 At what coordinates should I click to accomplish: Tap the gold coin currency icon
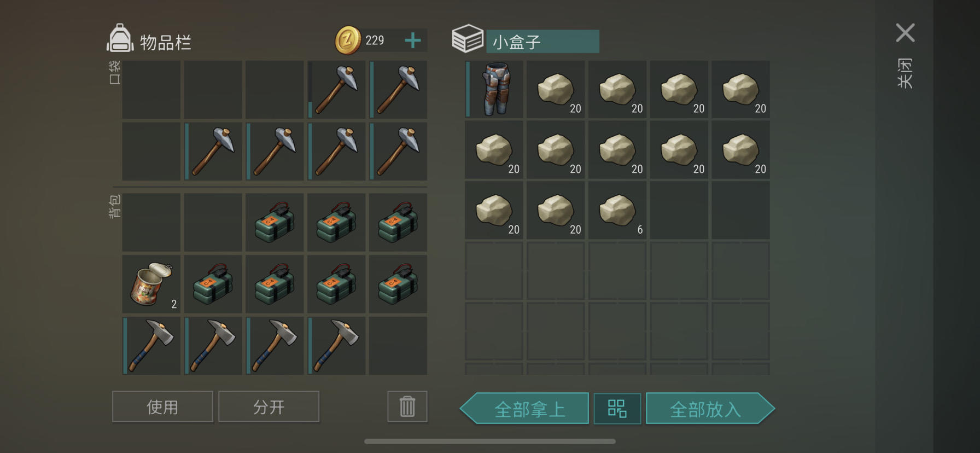coord(348,40)
